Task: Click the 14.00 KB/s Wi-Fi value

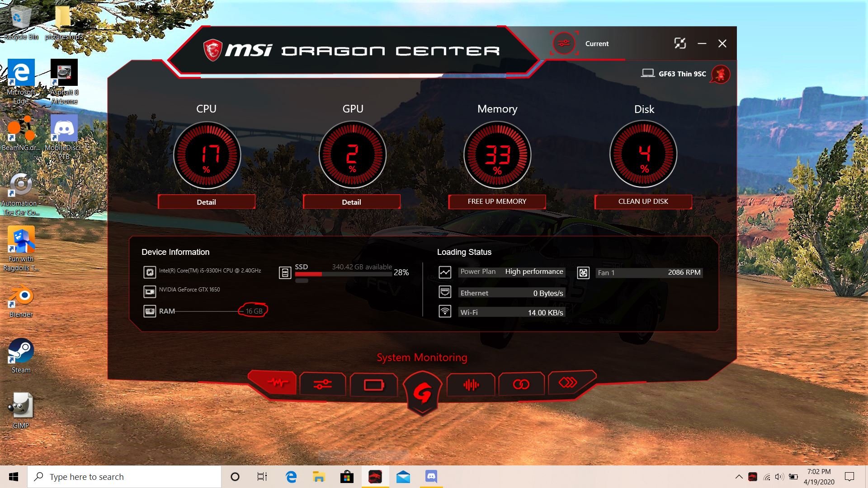Action: 545,313
